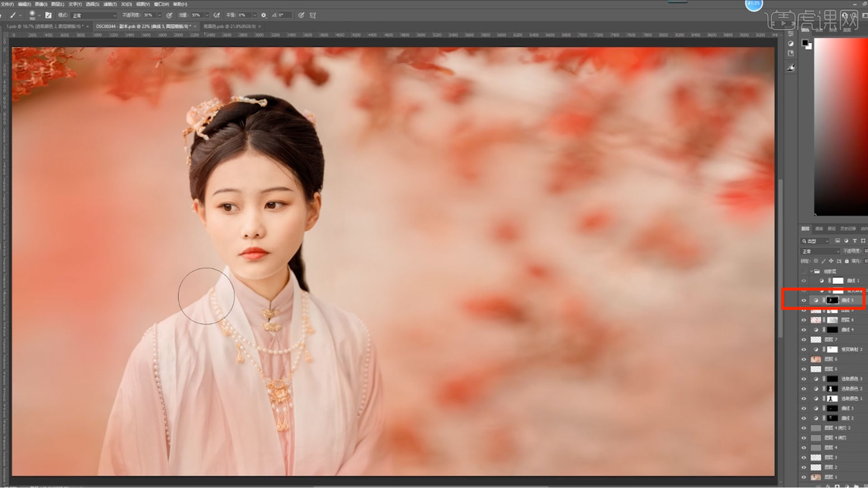Click pressure for opacity icon
868x488 pixels.
[170, 15]
